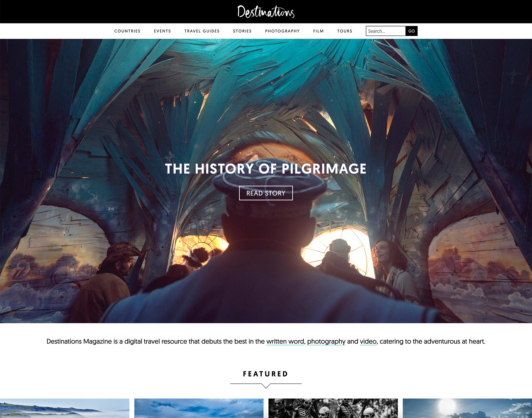Open the Travel Guides section
The image size is (532, 418).
(202, 31)
